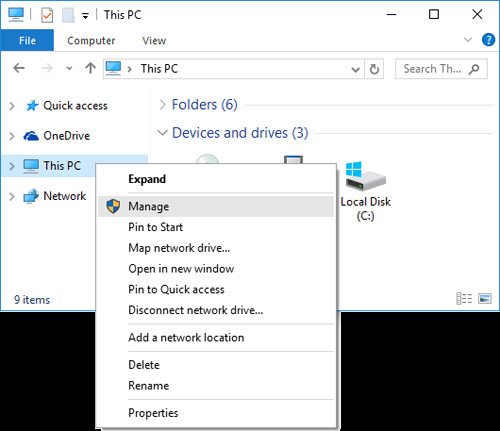Expand the Network tree node
Viewport: 500px width, 431px height.
(12, 196)
